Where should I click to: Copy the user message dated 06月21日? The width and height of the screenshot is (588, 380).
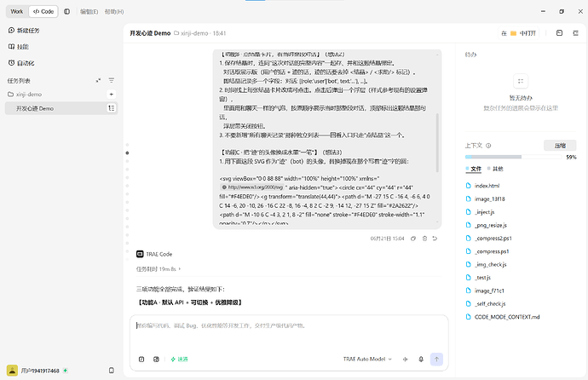click(412, 239)
